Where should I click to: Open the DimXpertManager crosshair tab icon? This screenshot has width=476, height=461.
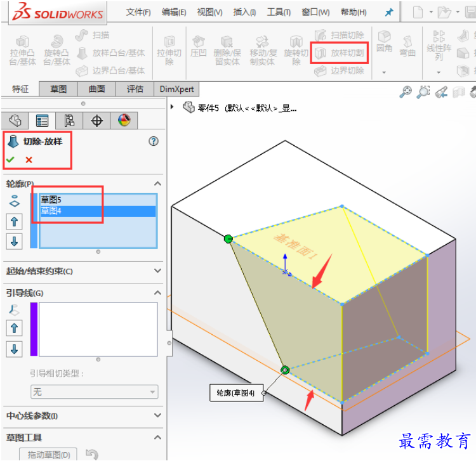(x=96, y=120)
